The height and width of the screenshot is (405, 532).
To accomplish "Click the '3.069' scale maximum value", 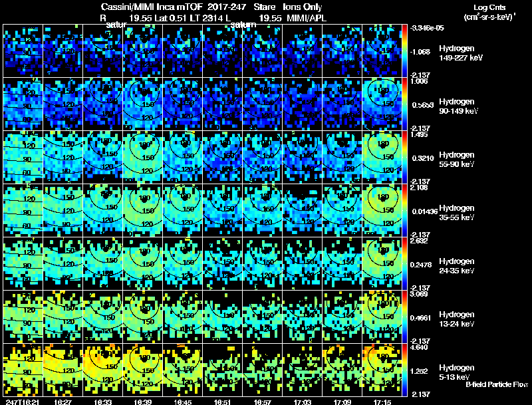I will pyautogui.click(x=419, y=294).
